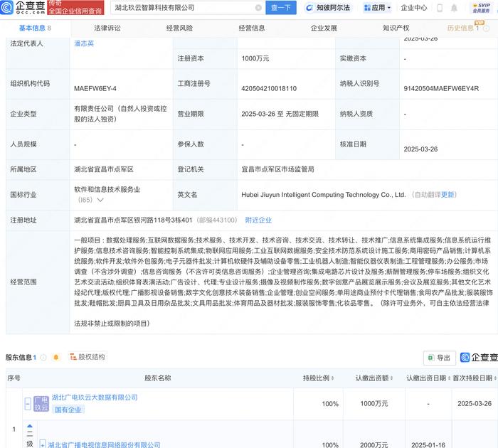Click bell alert icon beside 股东信息
This screenshot has width=498, height=448.
coord(56,358)
